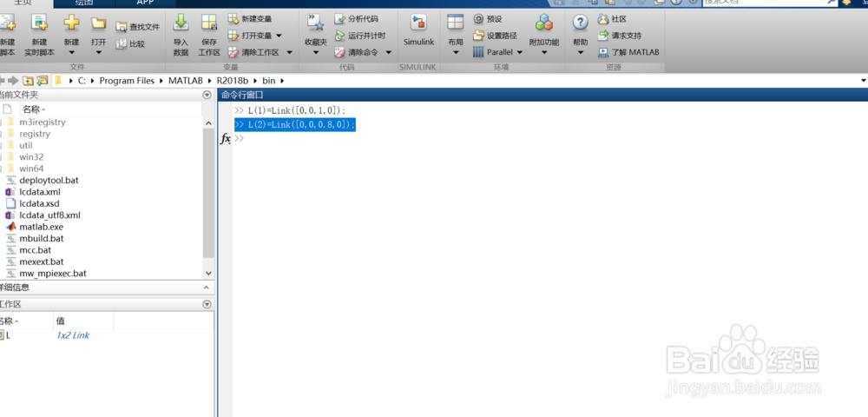This screenshot has width=868, height=417.
Task: Select the win64 folder
Action: point(31,169)
